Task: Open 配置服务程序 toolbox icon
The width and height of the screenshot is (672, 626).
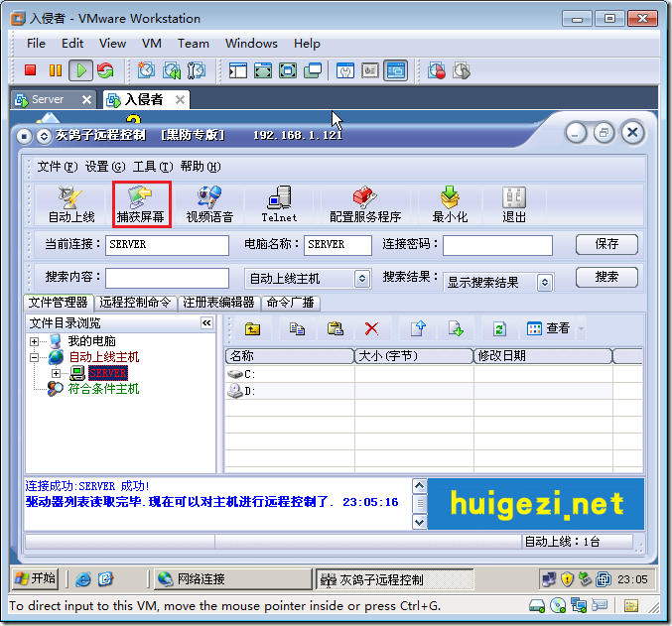Action: point(365,204)
